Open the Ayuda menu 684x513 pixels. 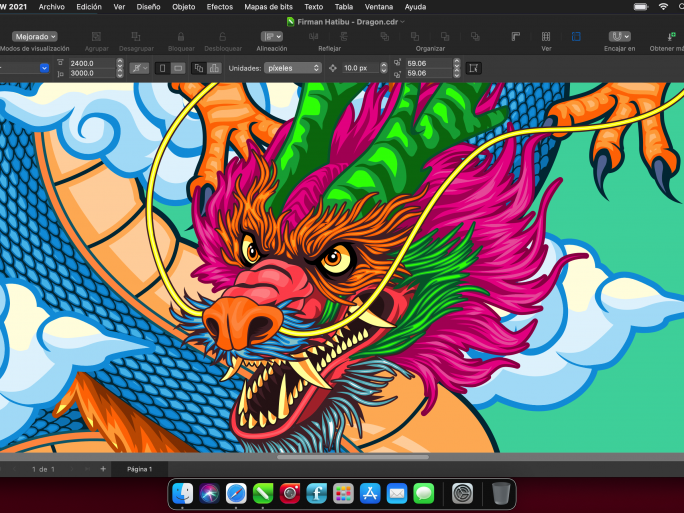coord(415,7)
